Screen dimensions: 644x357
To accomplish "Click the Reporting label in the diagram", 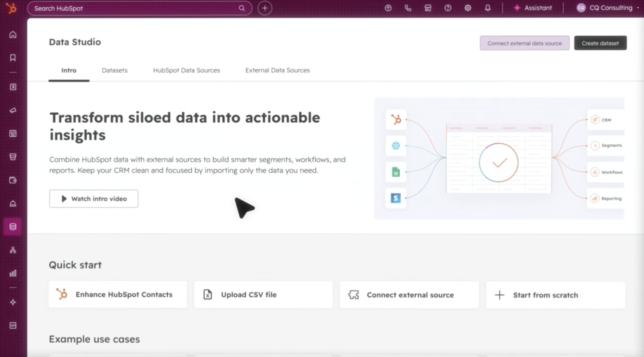I will tap(611, 199).
